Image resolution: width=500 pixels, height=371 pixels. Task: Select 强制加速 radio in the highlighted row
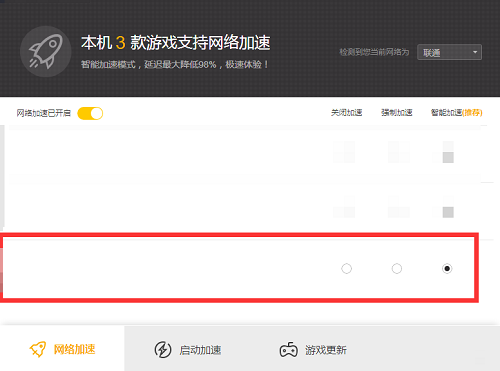pos(397,268)
